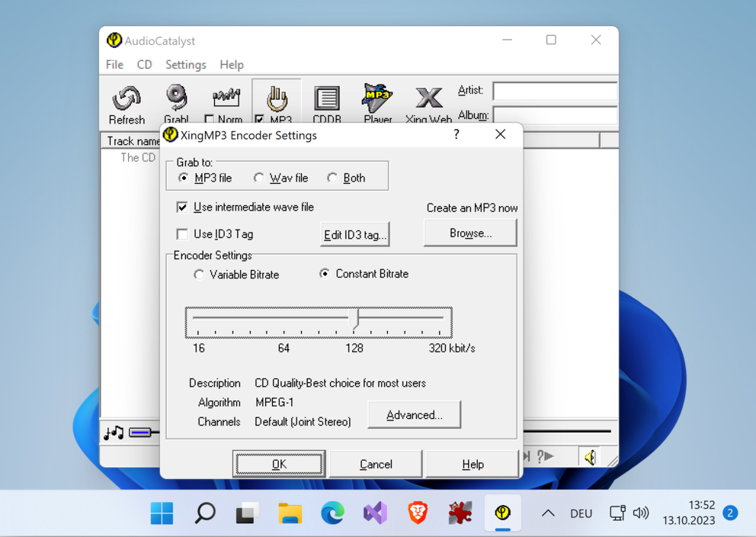The height and width of the screenshot is (537, 756).
Task: Click the DEU language indicator
Action: point(581,513)
